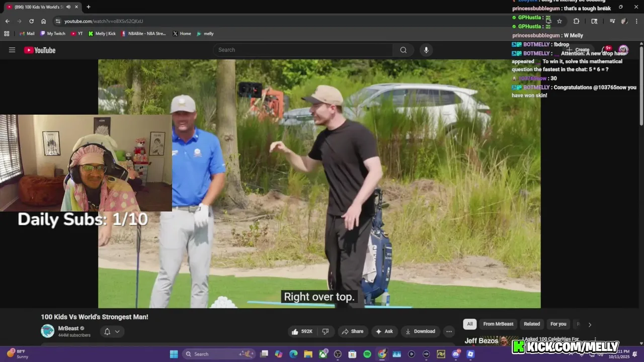Open the Copilot icon on the taskbar

click(x=278, y=354)
